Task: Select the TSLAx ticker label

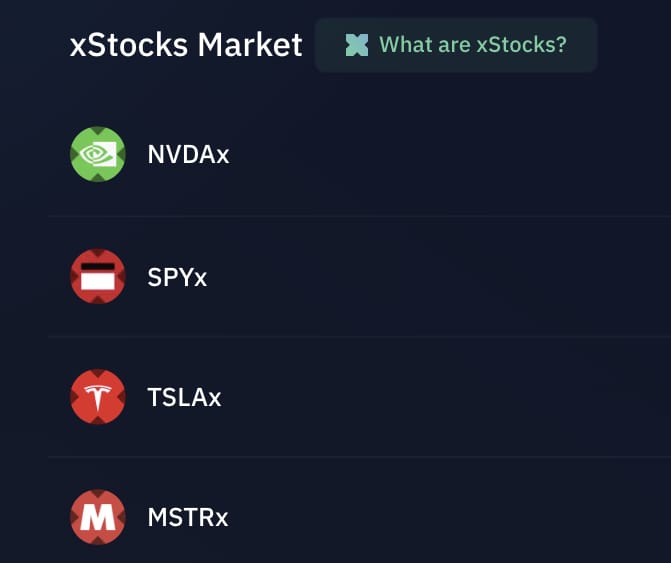Action: tap(184, 397)
